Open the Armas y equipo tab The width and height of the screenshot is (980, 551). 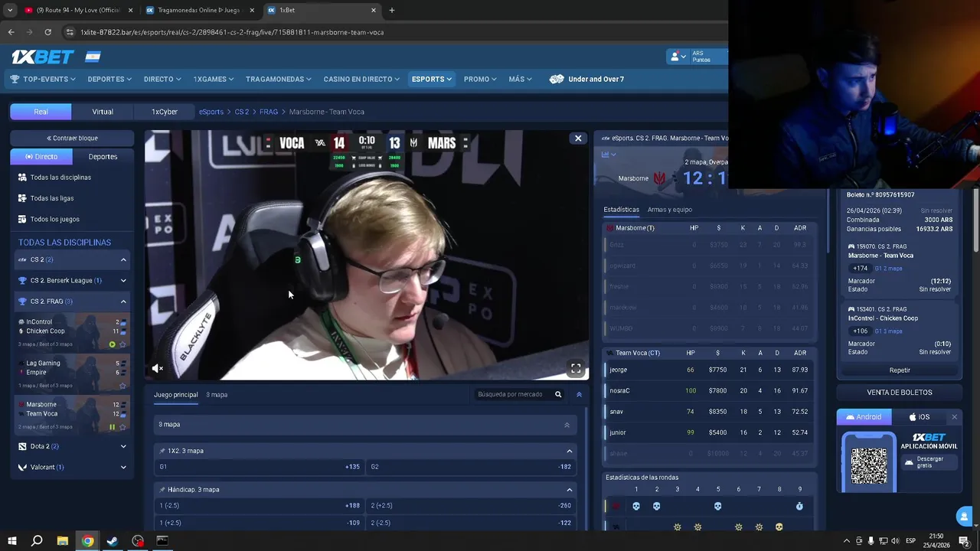(x=670, y=210)
